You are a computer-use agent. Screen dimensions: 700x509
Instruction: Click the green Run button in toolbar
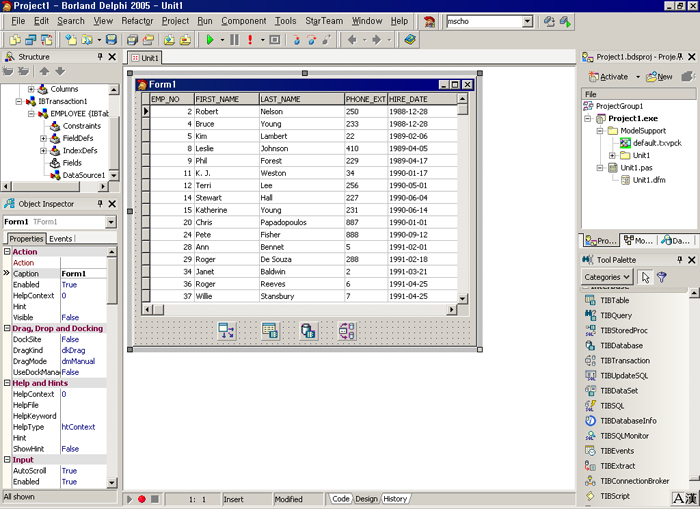[x=210, y=40]
